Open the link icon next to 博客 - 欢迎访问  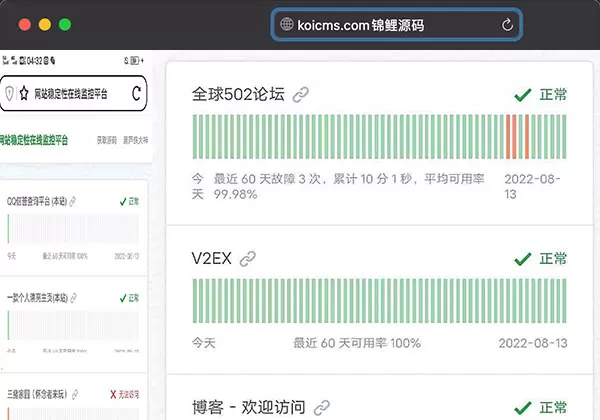tap(321, 408)
